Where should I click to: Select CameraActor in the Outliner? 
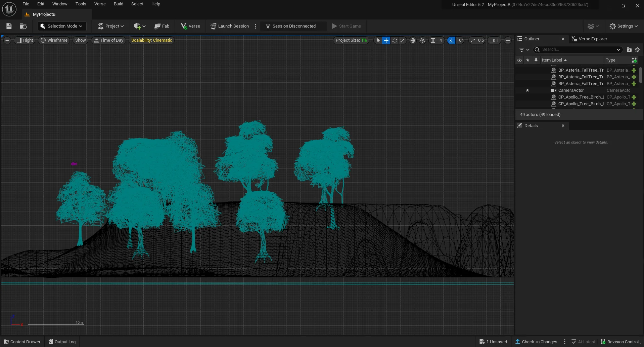click(571, 90)
